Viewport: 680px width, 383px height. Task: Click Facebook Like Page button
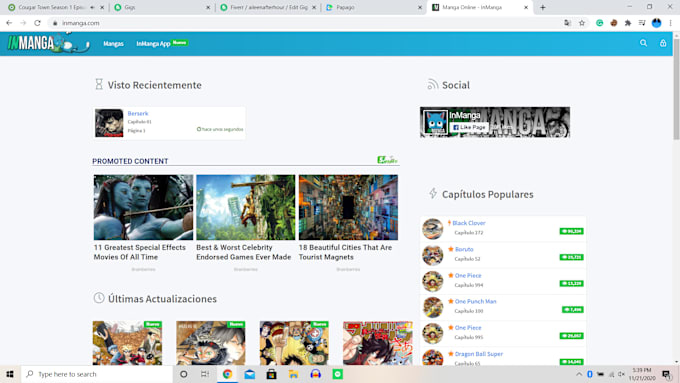(x=469, y=128)
